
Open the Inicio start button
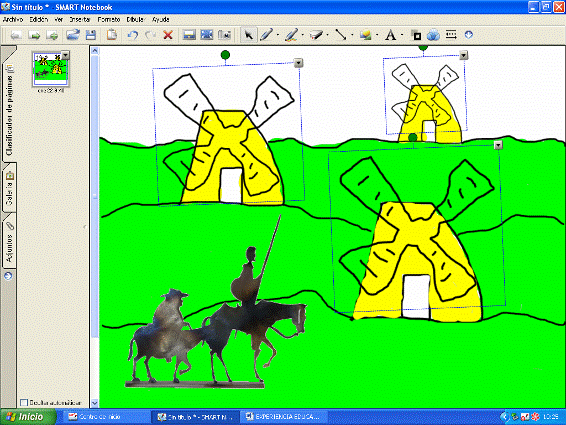pos(28,417)
